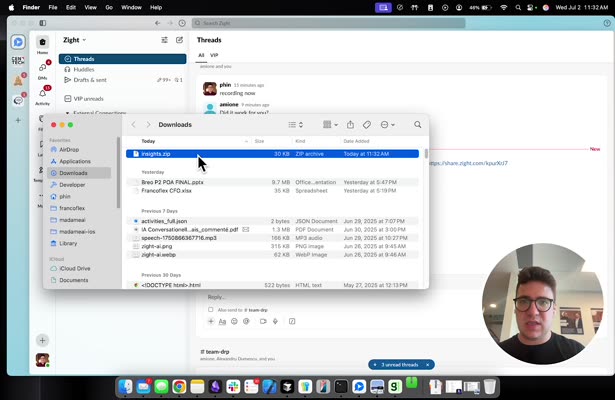Screen dimensions: 615x400
Task: Open Slack help question-mark icon
Action: pos(607,23)
